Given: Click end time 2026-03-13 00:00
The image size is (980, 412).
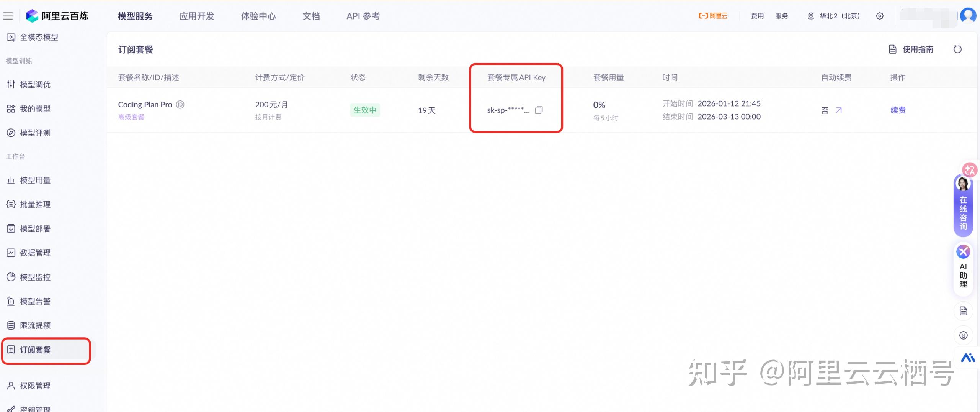Looking at the screenshot, I should click(729, 117).
